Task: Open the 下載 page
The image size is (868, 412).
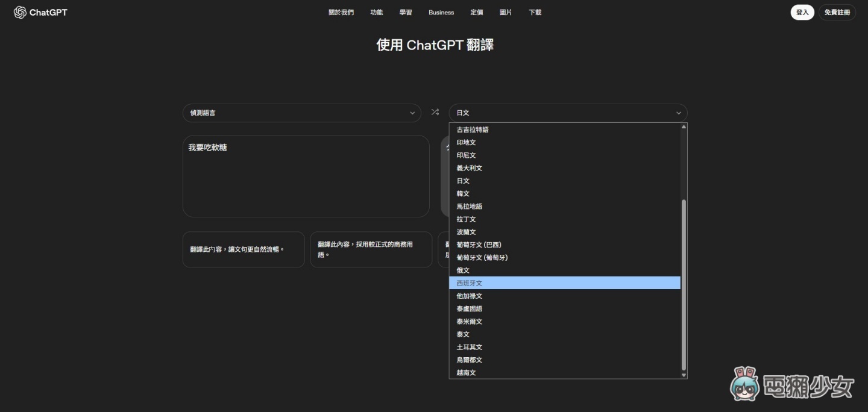Action: coord(535,12)
